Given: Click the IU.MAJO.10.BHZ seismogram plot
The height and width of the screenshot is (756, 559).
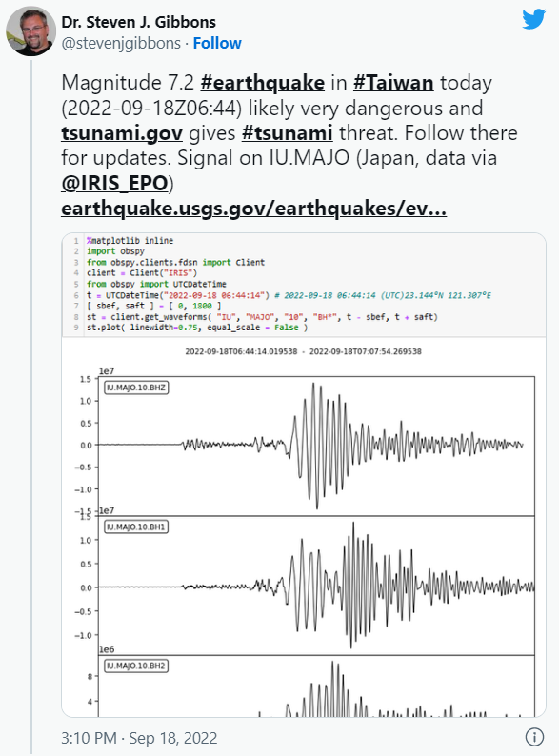Looking at the screenshot, I should tap(316, 446).
